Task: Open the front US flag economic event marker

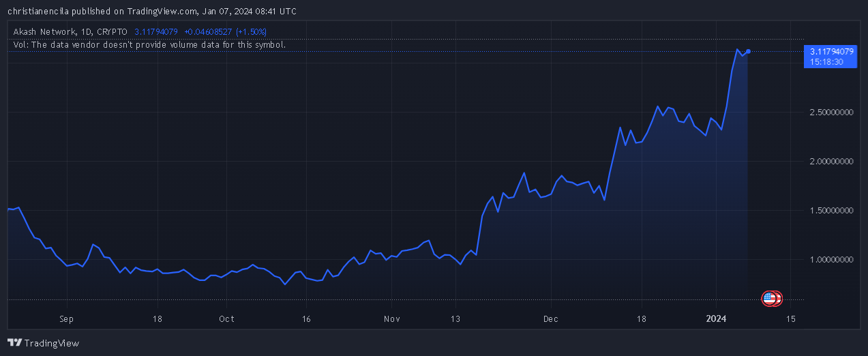Action: coord(769,298)
